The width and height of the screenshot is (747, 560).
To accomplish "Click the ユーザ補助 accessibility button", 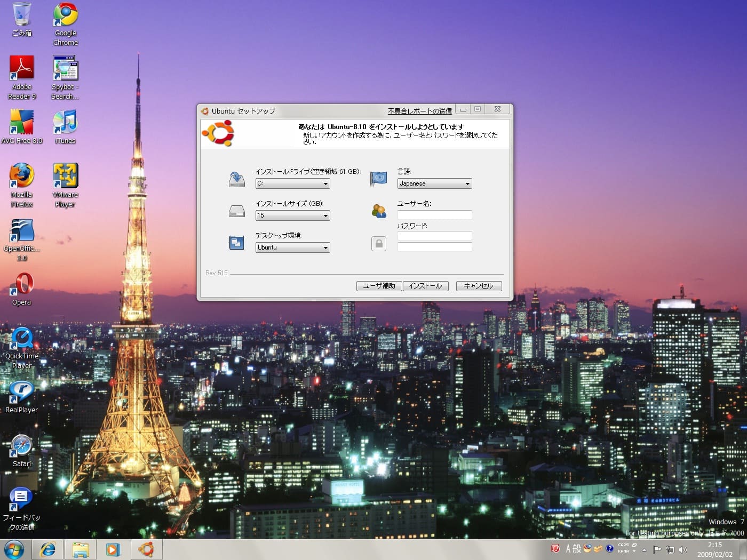I will (x=379, y=286).
